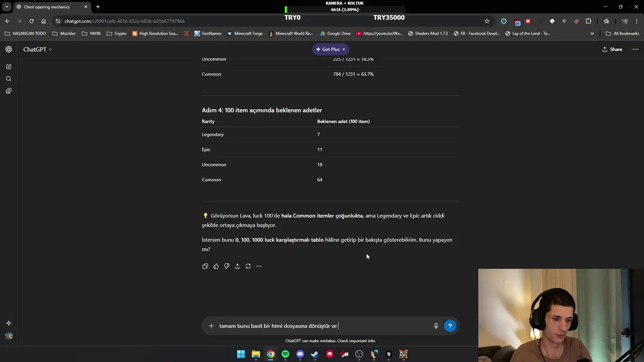Open more actions for the response
Viewport: 644px width, 362px height.
tap(259, 266)
